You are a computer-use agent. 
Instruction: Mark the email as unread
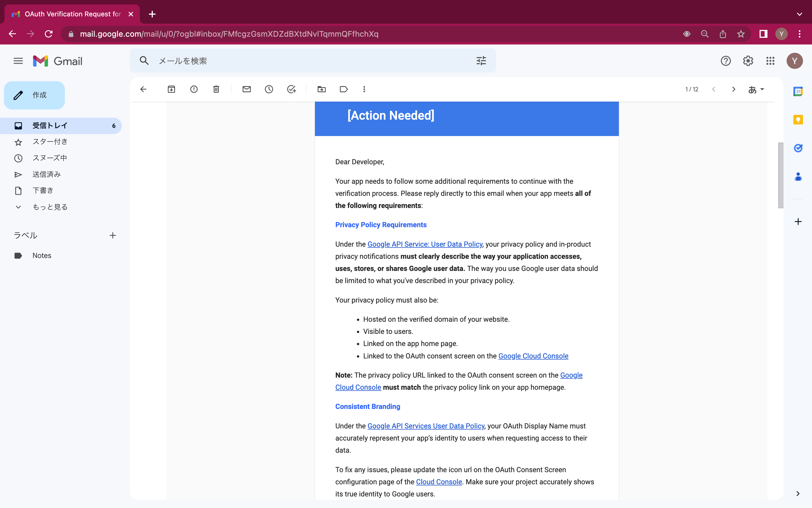[x=246, y=89]
